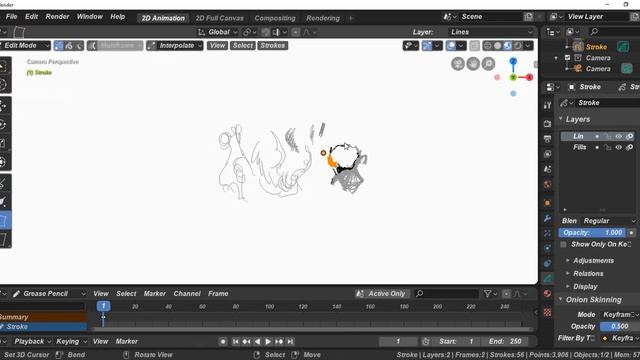Screen dimensions: 640x360
Task: Hide the Lines layer with eye icon
Action: [619, 136]
